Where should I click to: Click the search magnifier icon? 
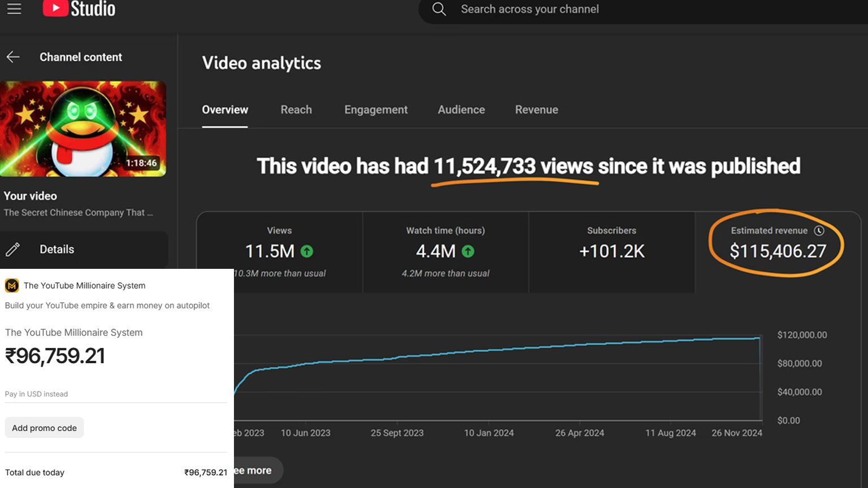pyautogui.click(x=439, y=9)
